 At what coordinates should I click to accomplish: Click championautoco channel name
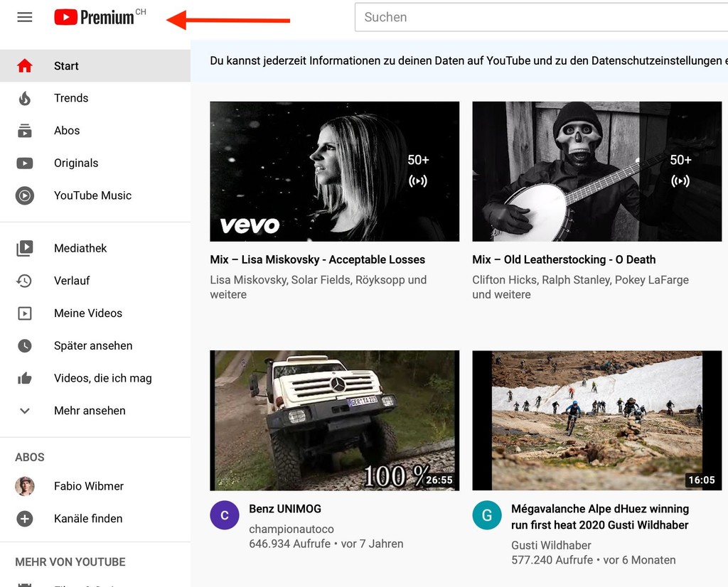(291, 529)
